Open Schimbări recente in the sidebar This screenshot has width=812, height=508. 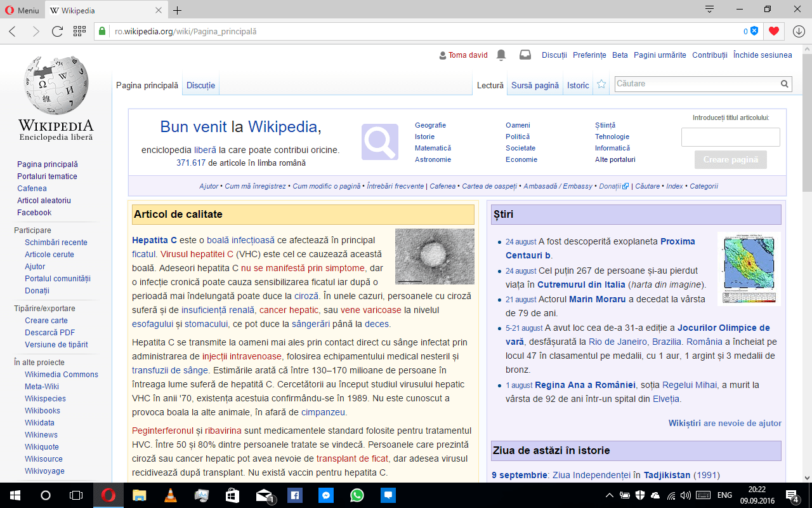point(56,243)
